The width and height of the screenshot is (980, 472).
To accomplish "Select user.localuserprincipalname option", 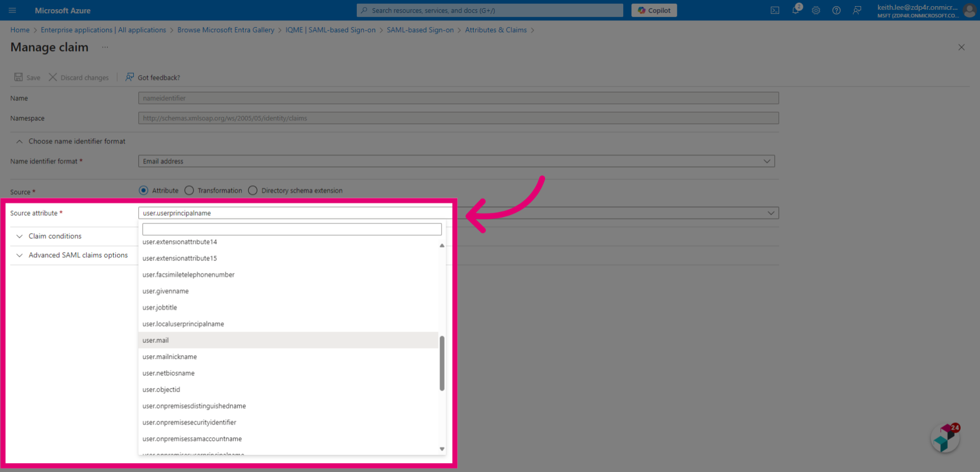I will tap(288, 324).
